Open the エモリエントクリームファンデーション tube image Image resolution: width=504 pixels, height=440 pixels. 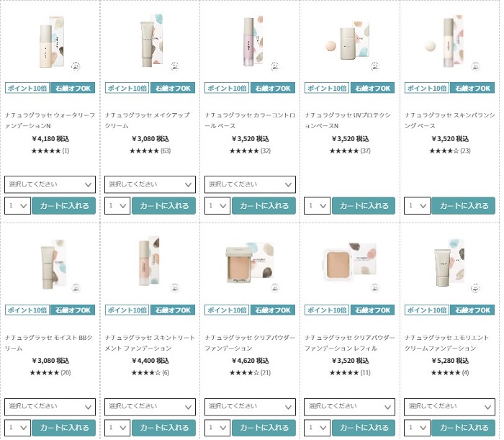[449, 264]
